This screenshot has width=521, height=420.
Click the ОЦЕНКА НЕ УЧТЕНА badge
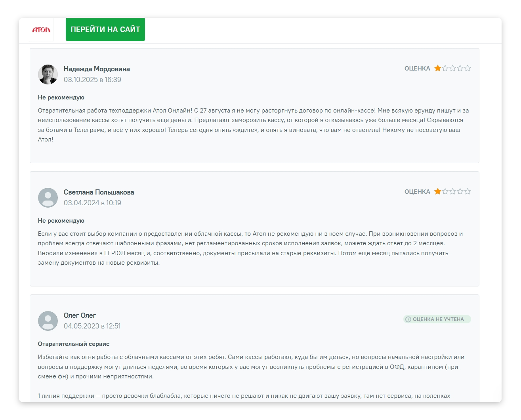coord(436,319)
